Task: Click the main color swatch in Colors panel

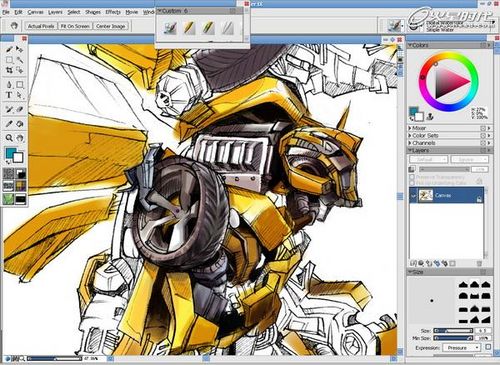Action: tap(414, 111)
